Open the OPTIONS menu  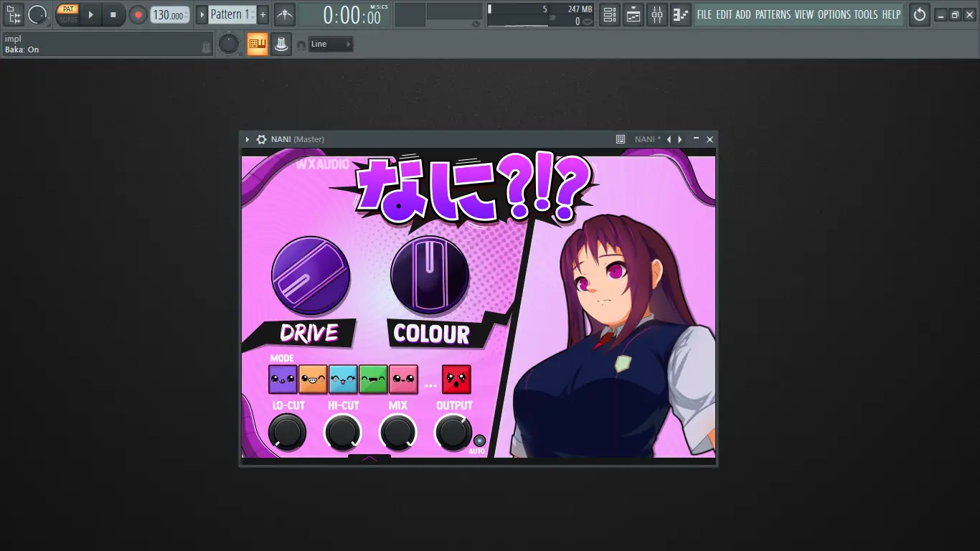[834, 14]
